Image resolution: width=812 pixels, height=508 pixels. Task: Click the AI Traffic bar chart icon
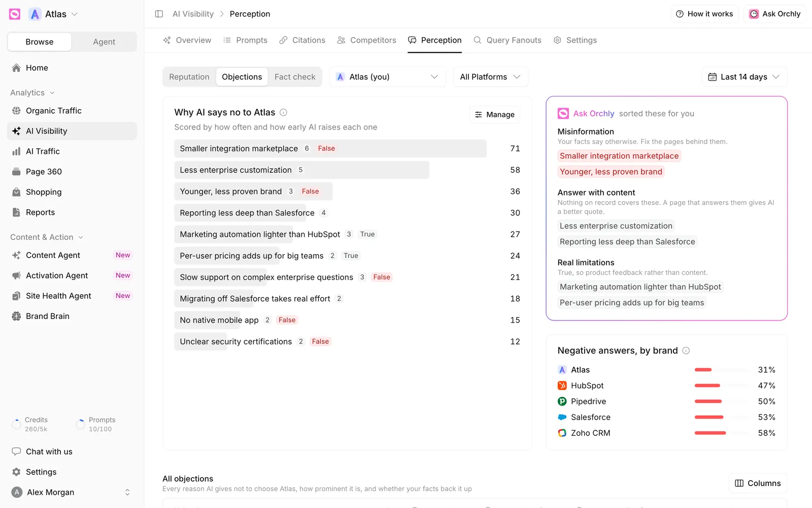pyautogui.click(x=16, y=151)
